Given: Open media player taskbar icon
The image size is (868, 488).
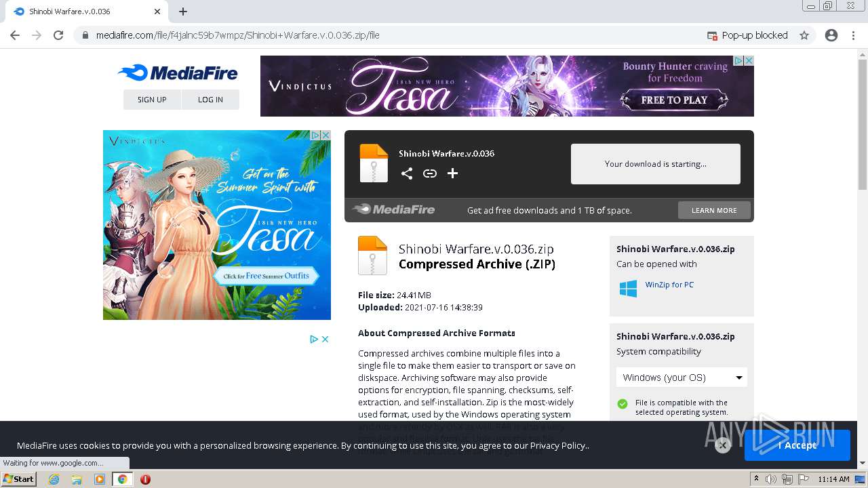Looking at the screenshot, I should coord(100,479).
